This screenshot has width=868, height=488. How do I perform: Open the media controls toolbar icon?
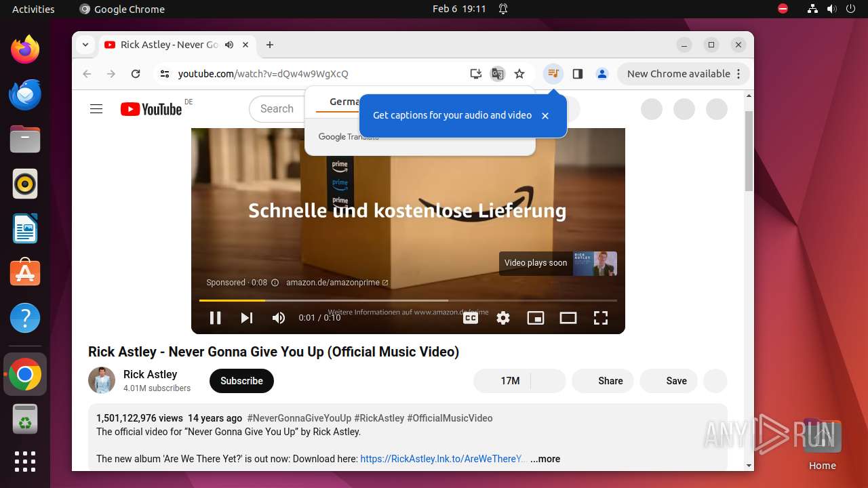(x=553, y=74)
